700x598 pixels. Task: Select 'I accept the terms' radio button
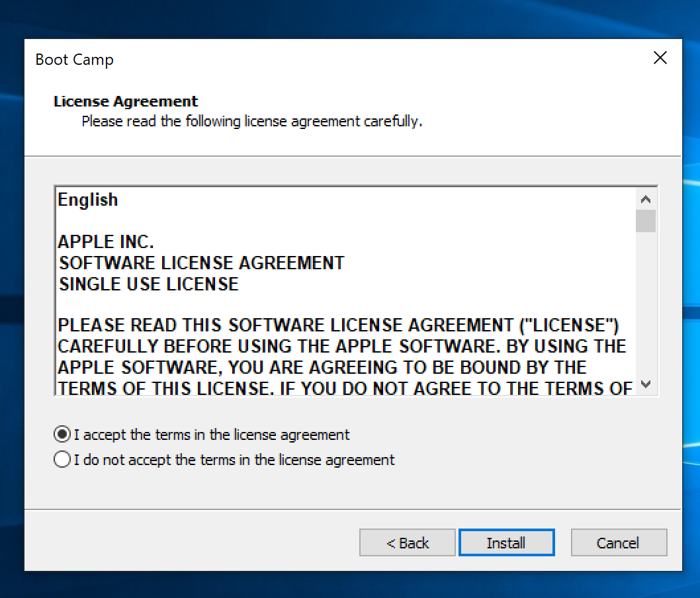coord(62,434)
